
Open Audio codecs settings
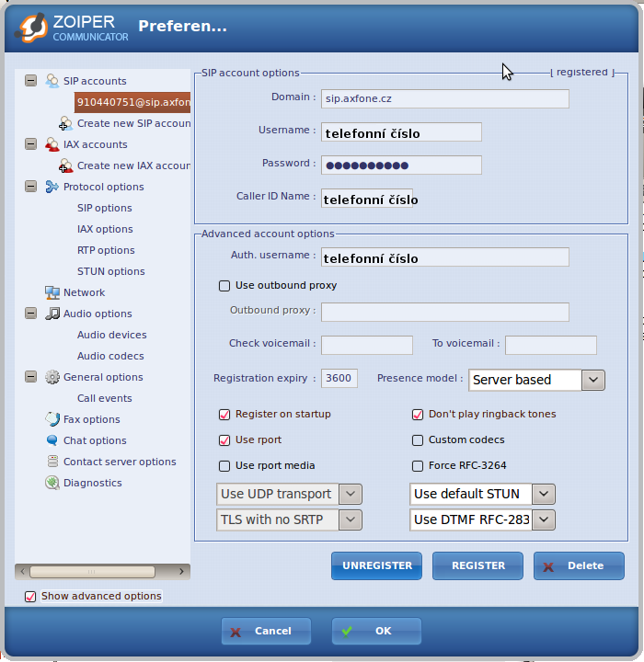(110, 356)
